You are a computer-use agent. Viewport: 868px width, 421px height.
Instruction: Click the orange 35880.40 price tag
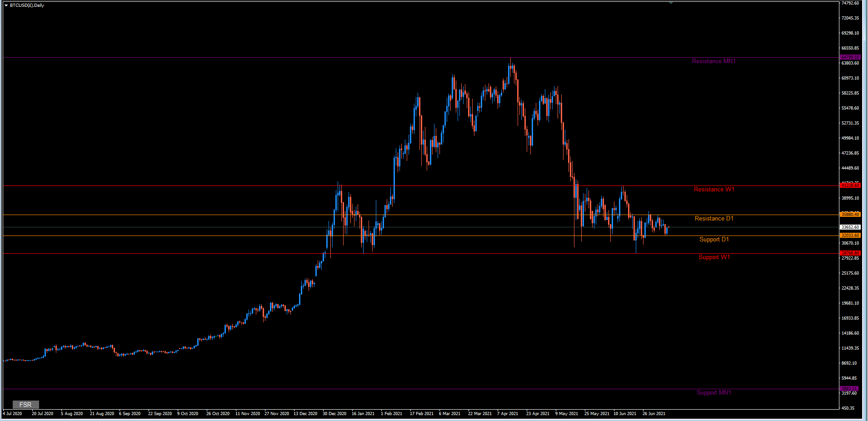pyautogui.click(x=850, y=215)
